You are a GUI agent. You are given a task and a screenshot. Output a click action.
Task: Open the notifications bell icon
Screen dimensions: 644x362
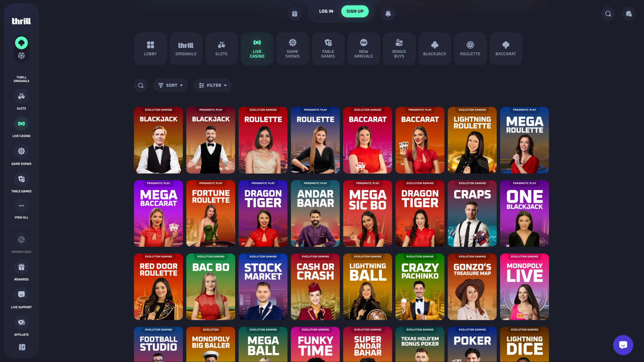coord(388,14)
